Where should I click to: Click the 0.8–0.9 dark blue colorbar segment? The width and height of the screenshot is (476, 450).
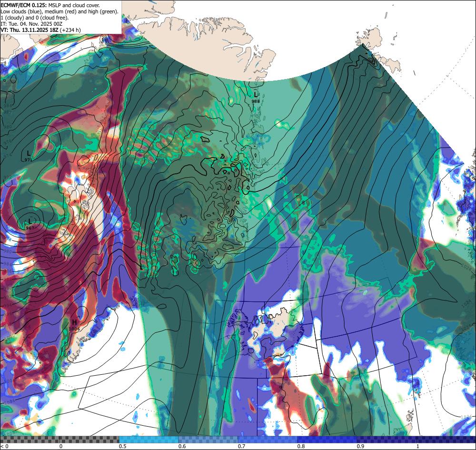point(327,440)
